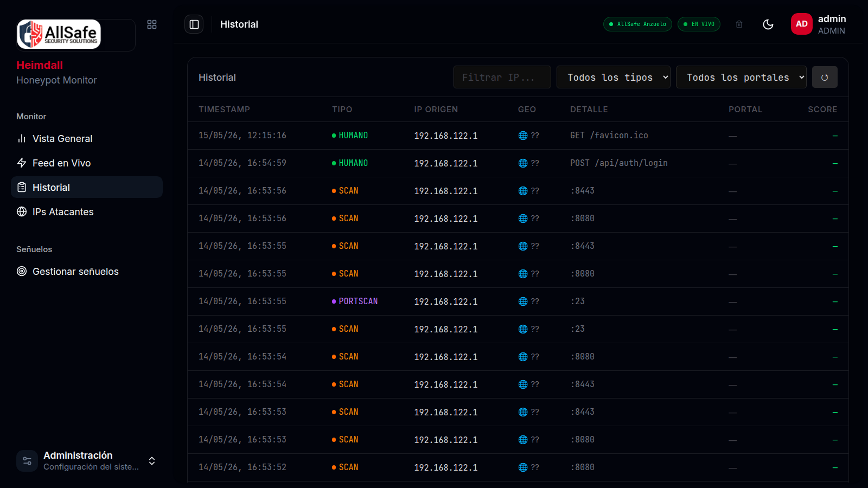The width and height of the screenshot is (868, 488).
Task: Open the AD user avatar
Action: (802, 24)
